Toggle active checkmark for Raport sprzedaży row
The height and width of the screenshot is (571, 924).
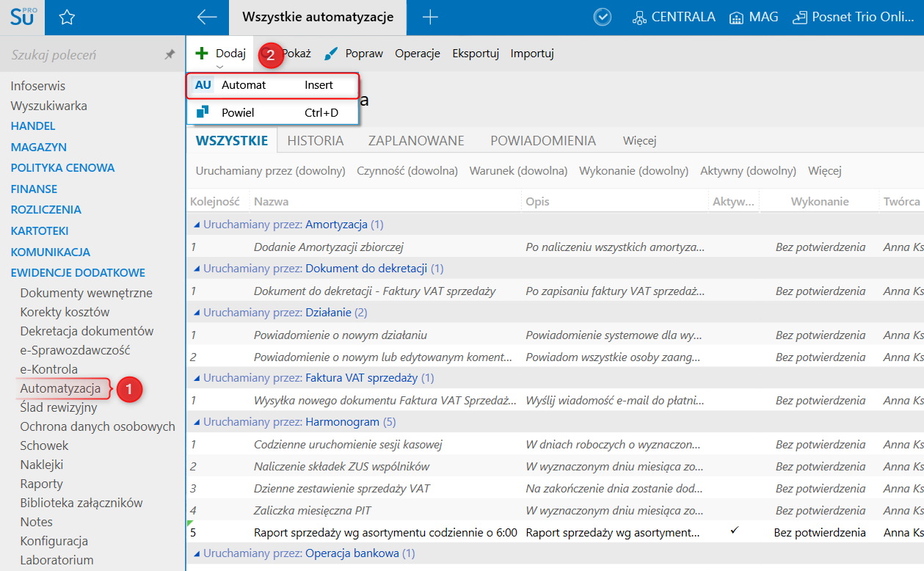tap(734, 531)
